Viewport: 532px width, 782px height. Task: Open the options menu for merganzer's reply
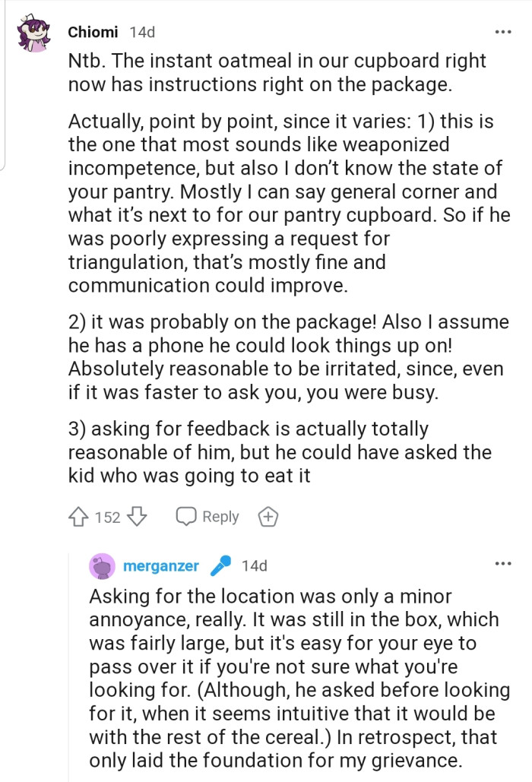[x=502, y=564]
